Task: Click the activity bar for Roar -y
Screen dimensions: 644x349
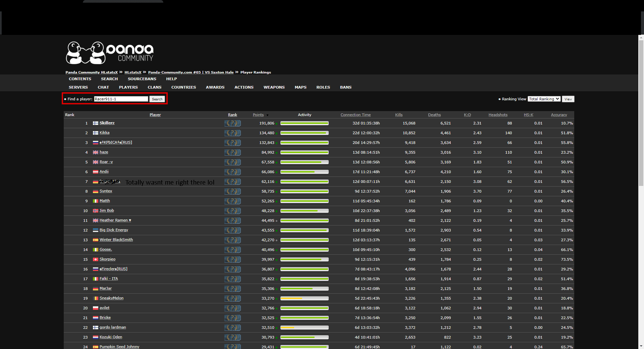Action: (304, 162)
